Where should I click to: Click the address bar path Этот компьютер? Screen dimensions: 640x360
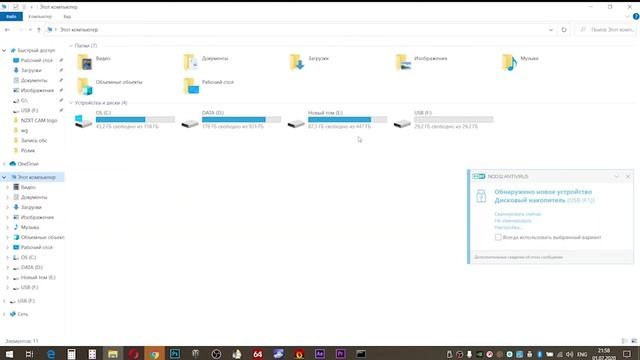pos(79,30)
